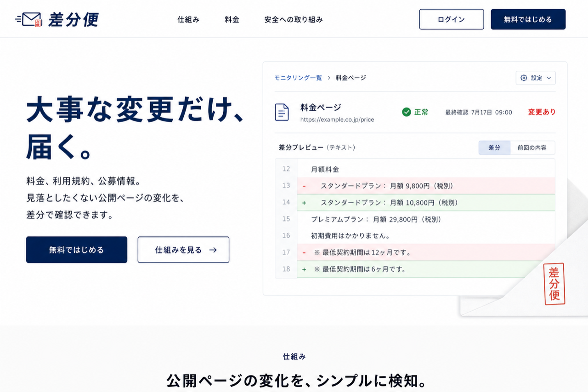Click the 正常 status label
This screenshot has width=588, height=392.
point(421,112)
